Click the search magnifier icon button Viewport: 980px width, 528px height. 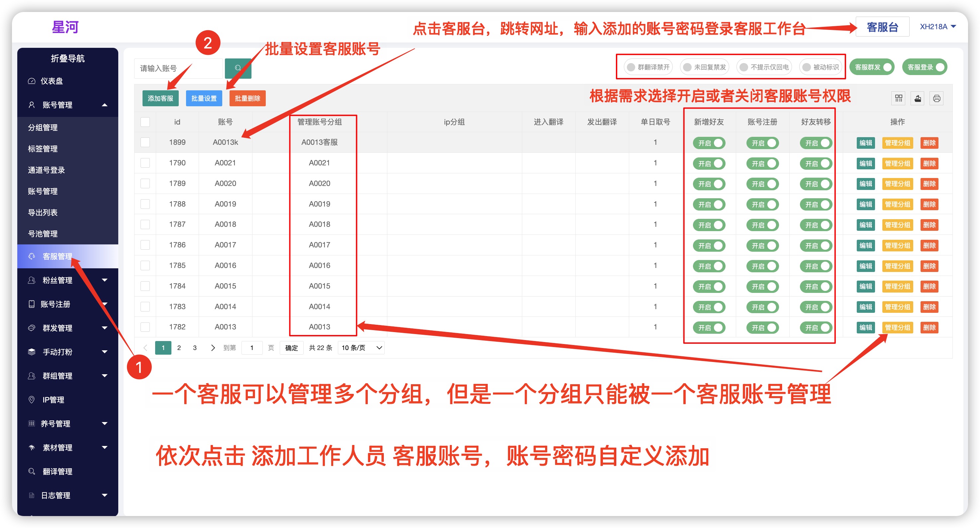(238, 68)
